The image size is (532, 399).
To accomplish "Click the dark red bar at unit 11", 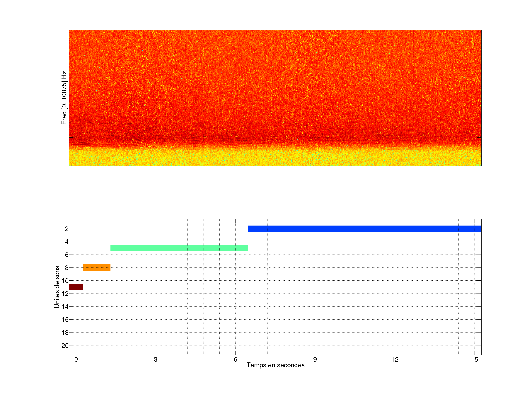I will tap(76, 287).
